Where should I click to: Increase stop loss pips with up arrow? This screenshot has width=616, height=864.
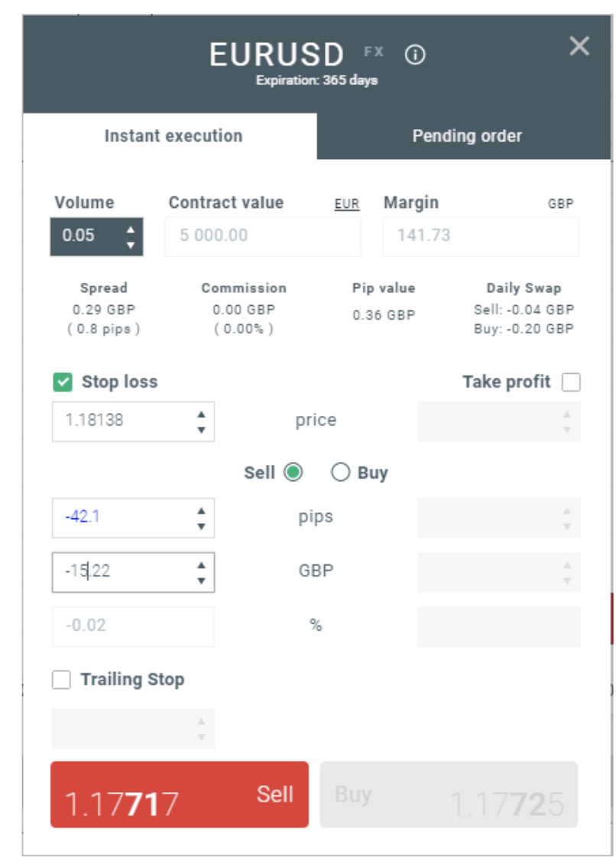201,511
